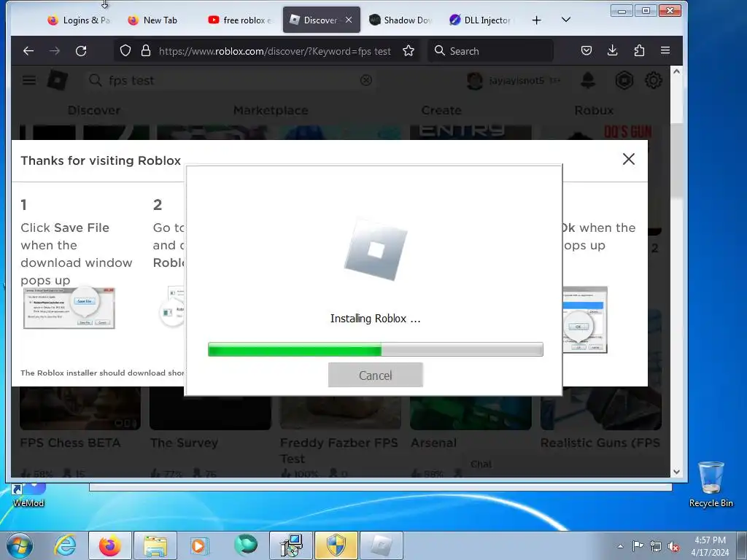Click the Save File step one thumbnail
The width and height of the screenshot is (747, 560).
point(69,308)
